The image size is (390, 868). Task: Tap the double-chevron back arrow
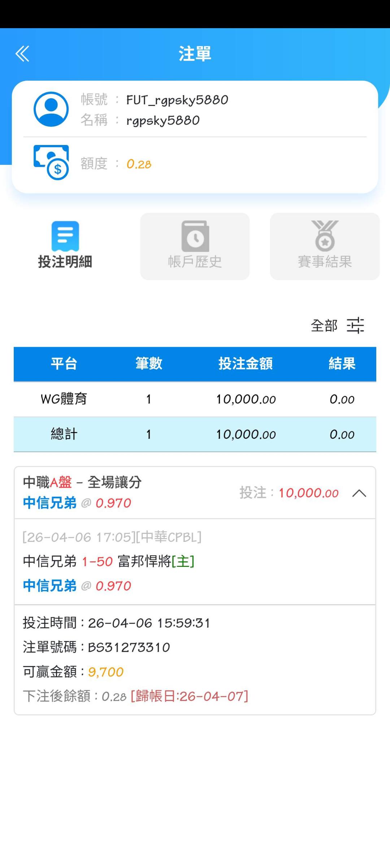pyautogui.click(x=22, y=54)
